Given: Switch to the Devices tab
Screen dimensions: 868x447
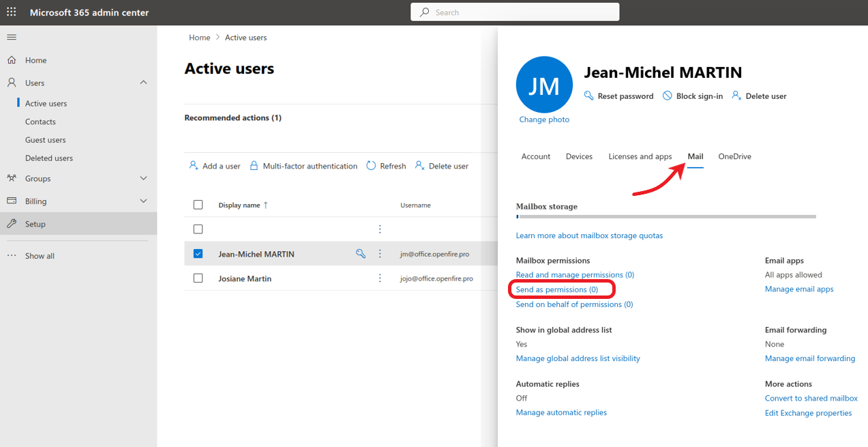Looking at the screenshot, I should pos(579,156).
